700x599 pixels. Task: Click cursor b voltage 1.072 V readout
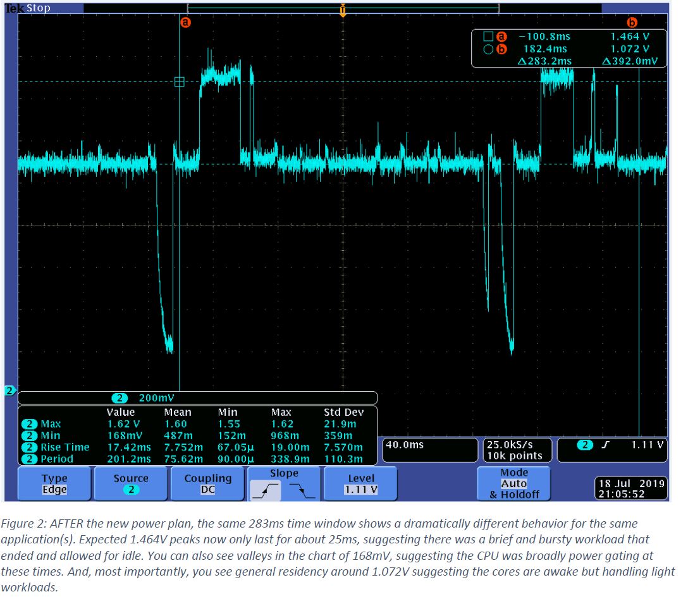coord(630,49)
